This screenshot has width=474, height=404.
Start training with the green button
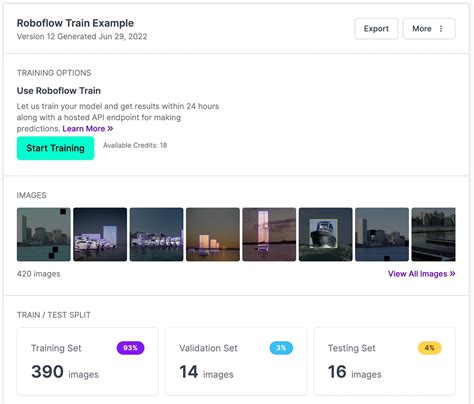pyautogui.click(x=55, y=148)
